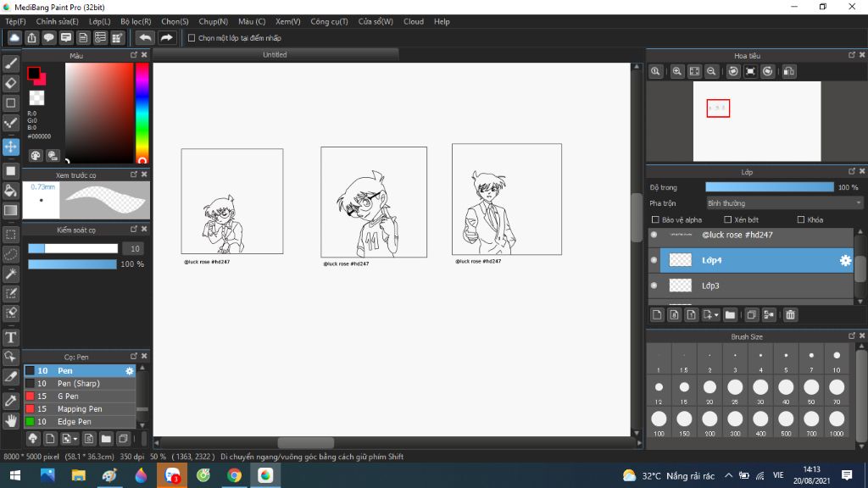Open the Tệp(F) menu
Image resolution: width=868 pixels, height=488 pixels.
15,21
